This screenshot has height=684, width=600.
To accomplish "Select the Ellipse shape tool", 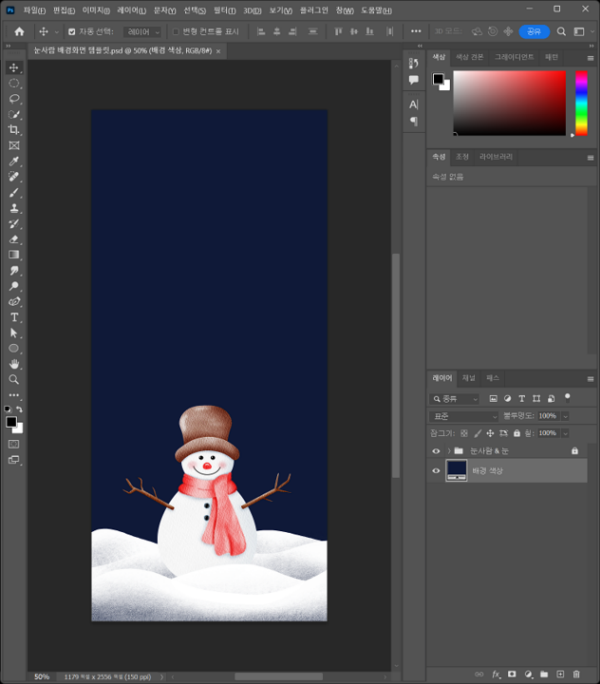I will click(14, 348).
